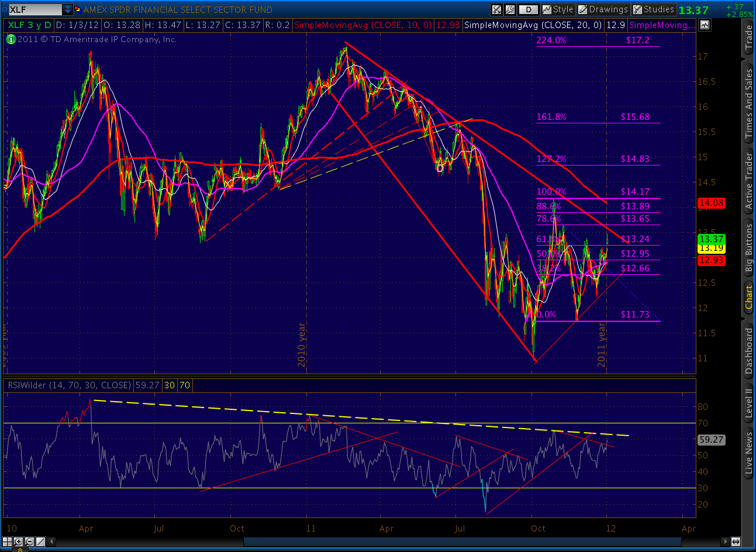Click the 2011 year divider label

(602, 345)
